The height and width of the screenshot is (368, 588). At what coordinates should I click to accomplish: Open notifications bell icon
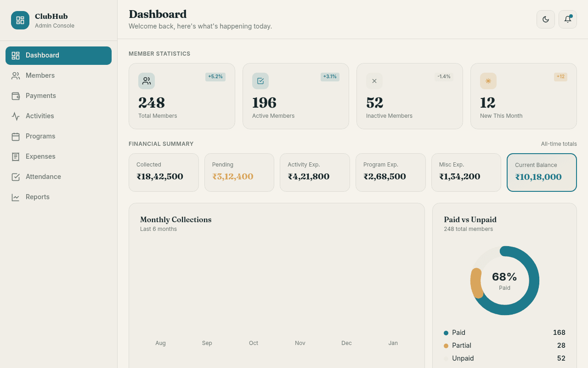point(568,19)
